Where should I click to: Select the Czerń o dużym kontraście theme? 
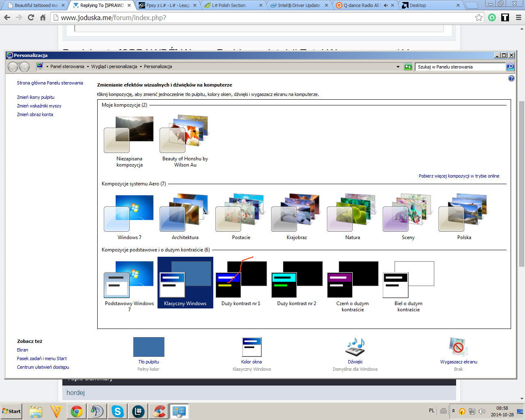[352, 286]
